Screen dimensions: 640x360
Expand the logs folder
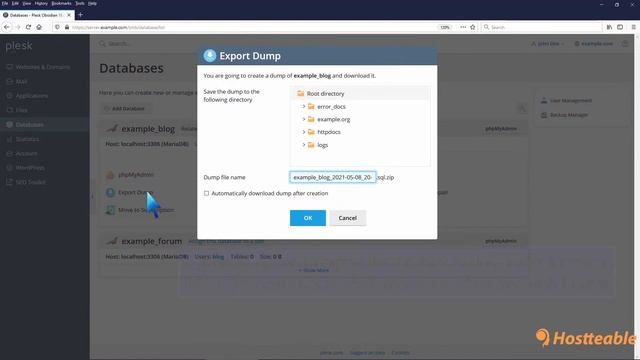[x=304, y=145]
